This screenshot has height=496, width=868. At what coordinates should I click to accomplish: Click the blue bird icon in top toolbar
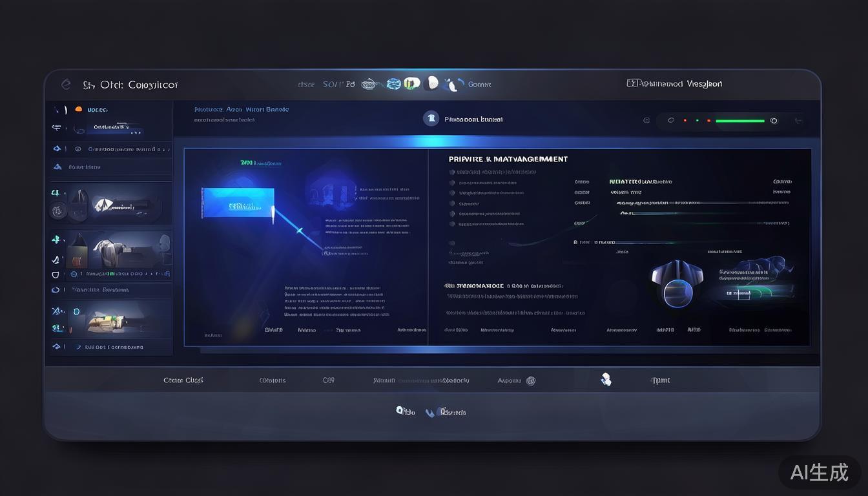(455, 85)
